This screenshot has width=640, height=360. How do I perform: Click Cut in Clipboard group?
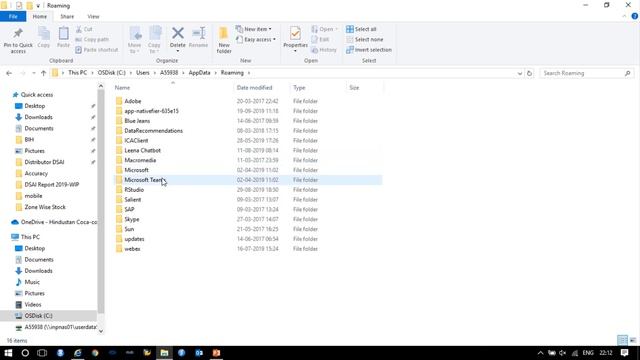pyautogui.click(x=84, y=29)
